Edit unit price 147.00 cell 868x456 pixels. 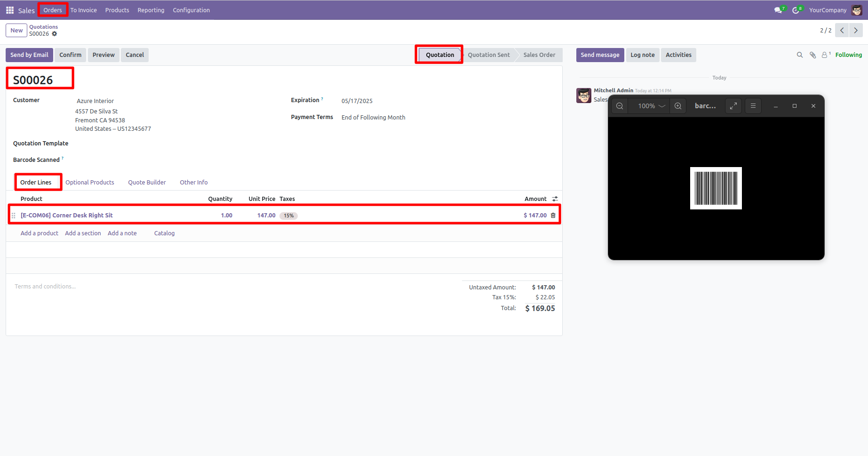click(x=266, y=216)
